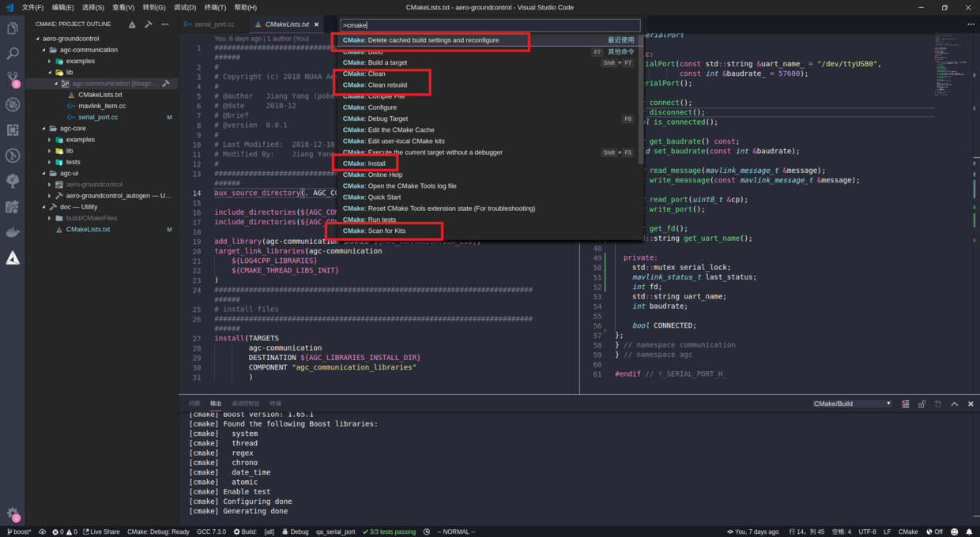Click build hammer icon in outline header
This screenshot has height=537, width=980.
[x=149, y=24]
